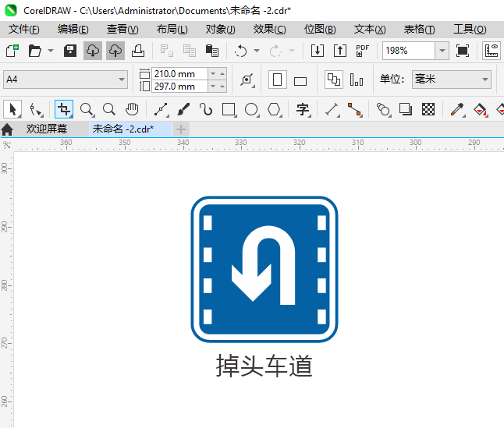Click the cloud download icon
Image resolution: width=504 pixels, height=428 pixels.
pos(93,51)
